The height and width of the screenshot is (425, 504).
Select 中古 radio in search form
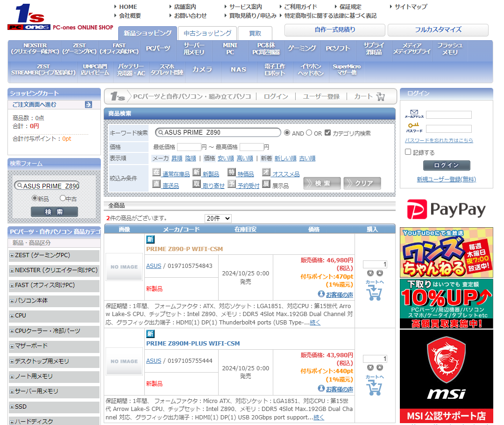[x=63, y=198]
